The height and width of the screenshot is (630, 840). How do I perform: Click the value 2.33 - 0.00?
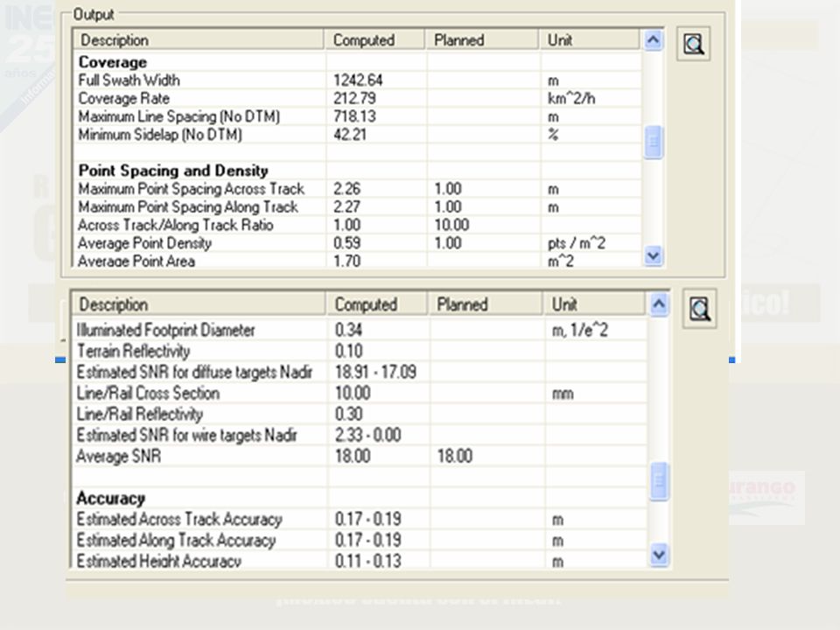[368, 435]
